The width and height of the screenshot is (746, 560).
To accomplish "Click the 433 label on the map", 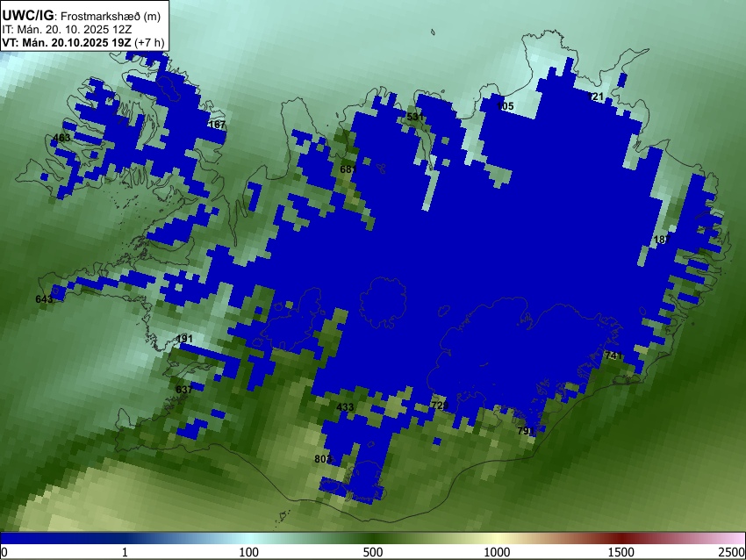I will pos(345,407).
